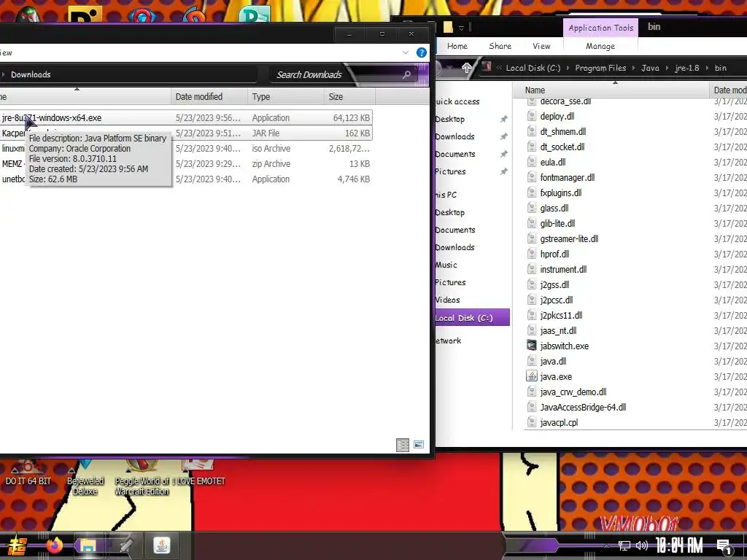
Task: Sort bin folder by Name column
Action: coord(611,90)
